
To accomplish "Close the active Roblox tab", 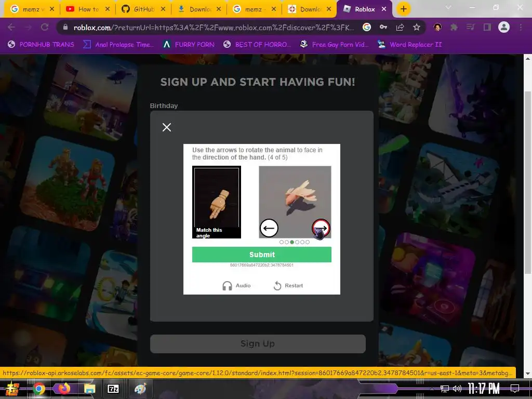I will [384, 9].
